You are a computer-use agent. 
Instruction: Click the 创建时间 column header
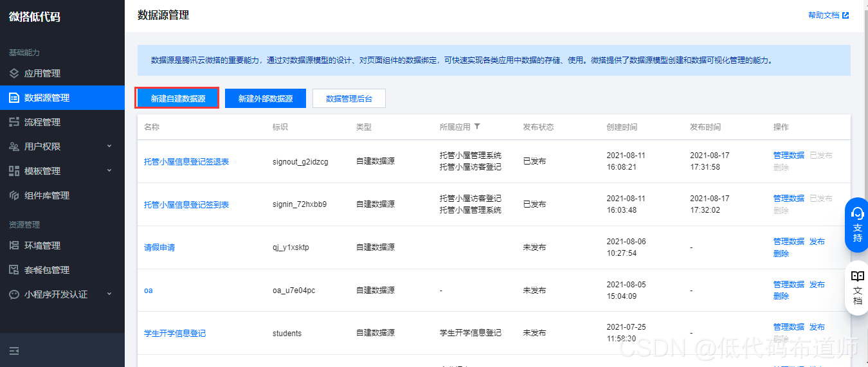point(622,127)
